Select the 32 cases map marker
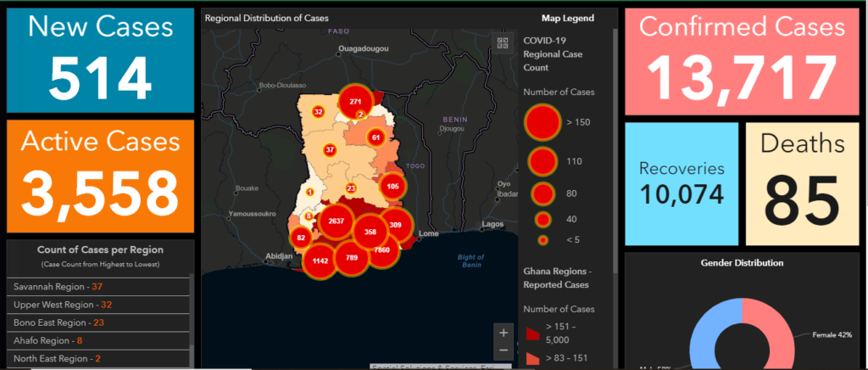Viewport: 868px width, 370px height. [319, 112]
